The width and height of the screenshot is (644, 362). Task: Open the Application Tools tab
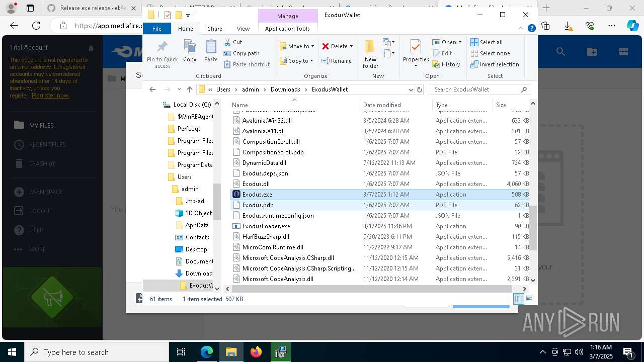(287, 29)
